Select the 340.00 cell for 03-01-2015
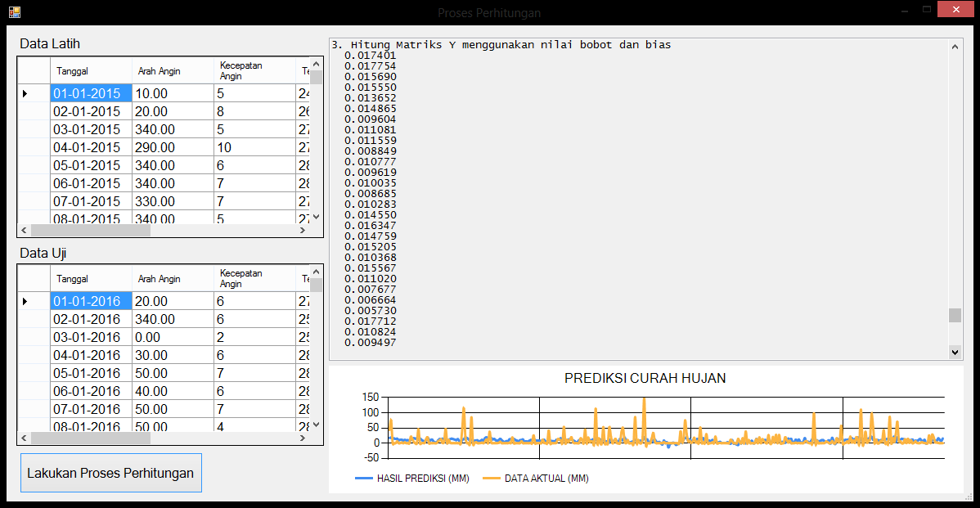 click(x=172, y=129)
